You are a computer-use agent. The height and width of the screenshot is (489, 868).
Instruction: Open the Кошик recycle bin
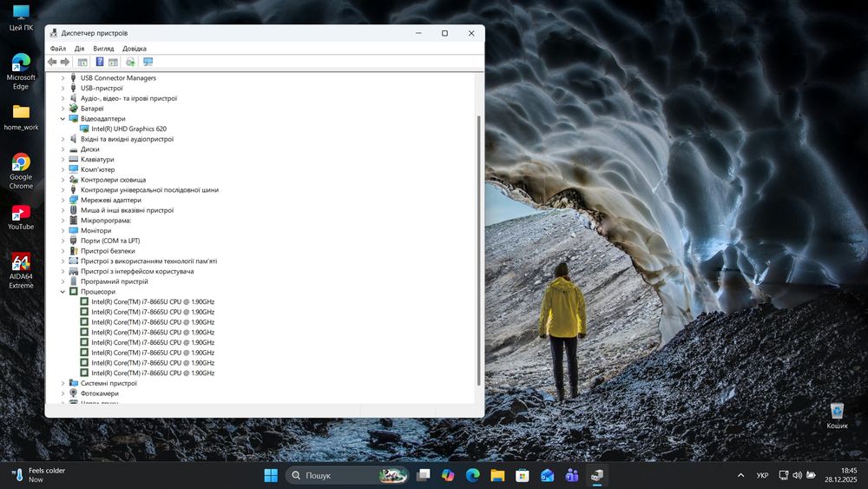pos(837,416)
